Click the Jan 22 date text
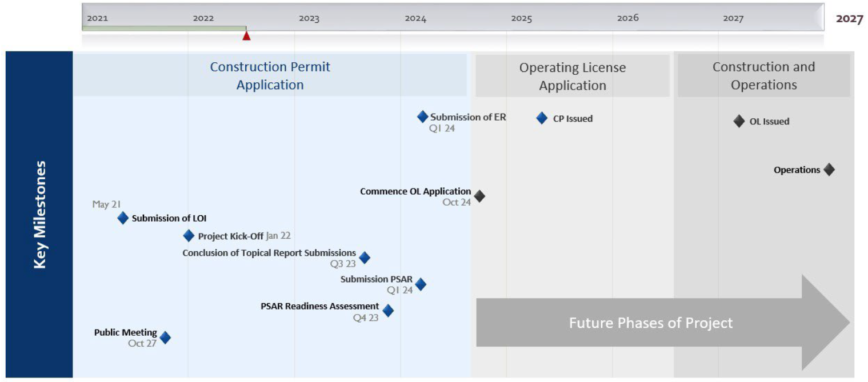 pos(278,236)
